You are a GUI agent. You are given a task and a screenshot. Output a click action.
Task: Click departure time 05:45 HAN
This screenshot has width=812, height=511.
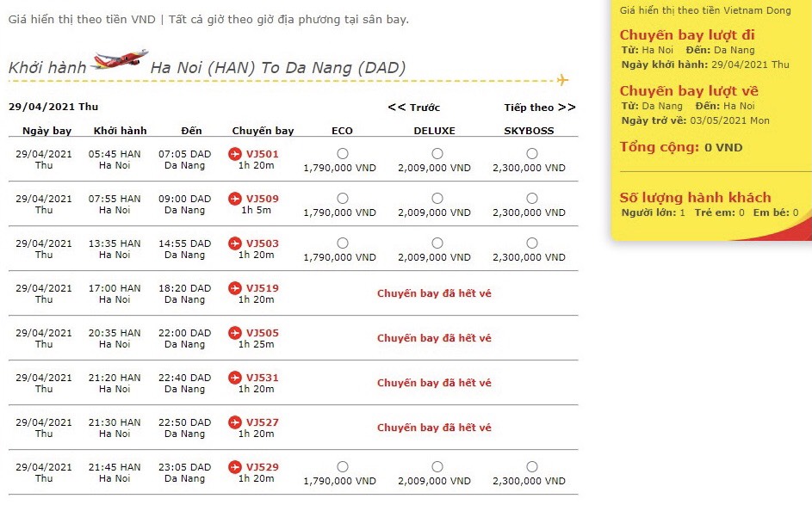click(x=115, y=154)
